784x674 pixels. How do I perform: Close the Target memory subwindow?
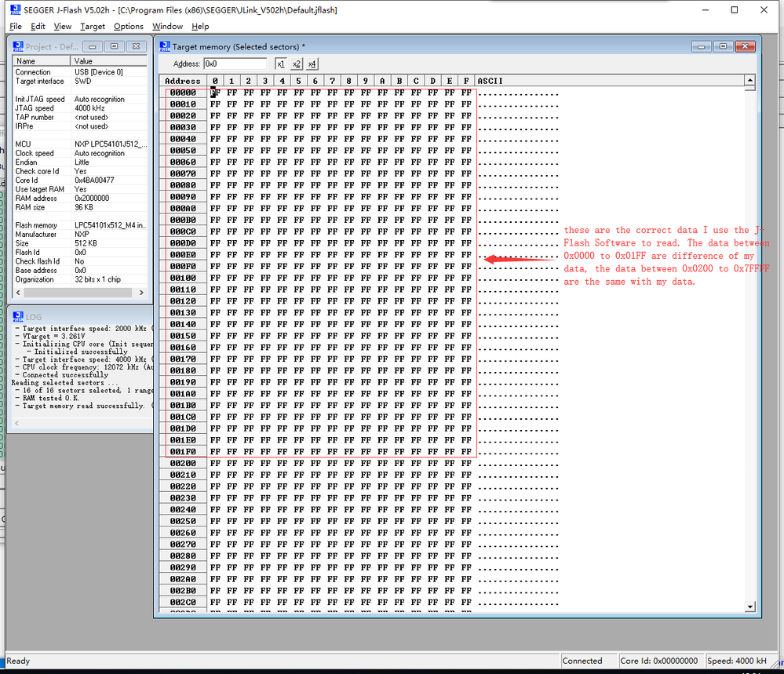[745, 46]
